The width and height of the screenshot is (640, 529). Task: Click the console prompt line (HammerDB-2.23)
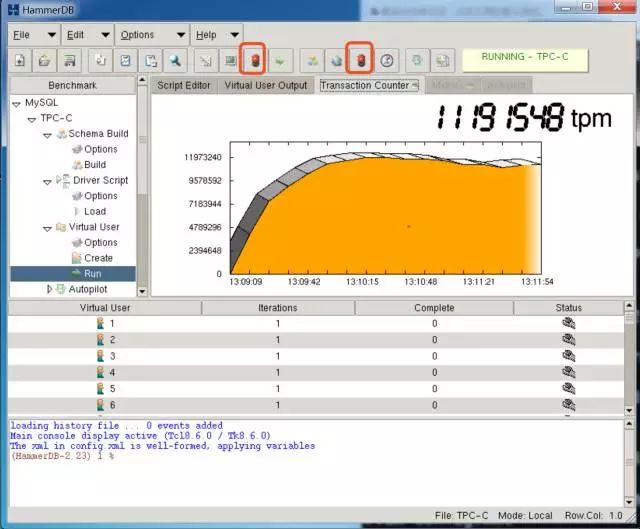click(x=62, y=456)
